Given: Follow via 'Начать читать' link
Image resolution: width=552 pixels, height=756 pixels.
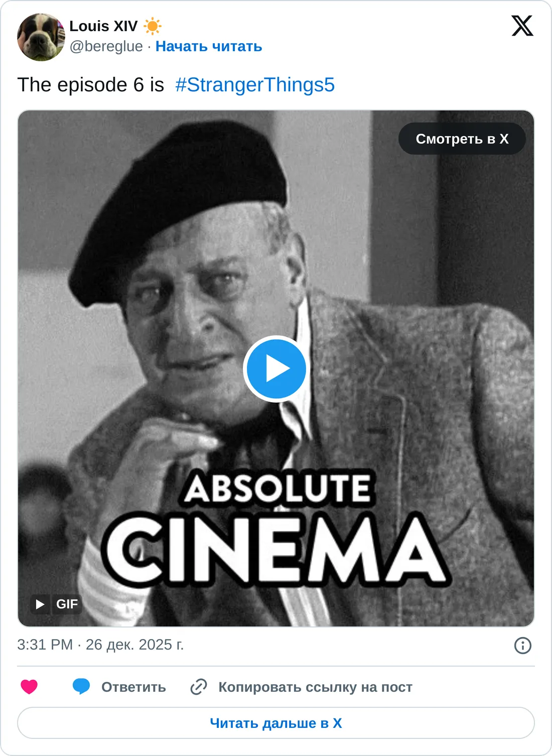Looking at the screenshot, I should click(x=209, y=46).
